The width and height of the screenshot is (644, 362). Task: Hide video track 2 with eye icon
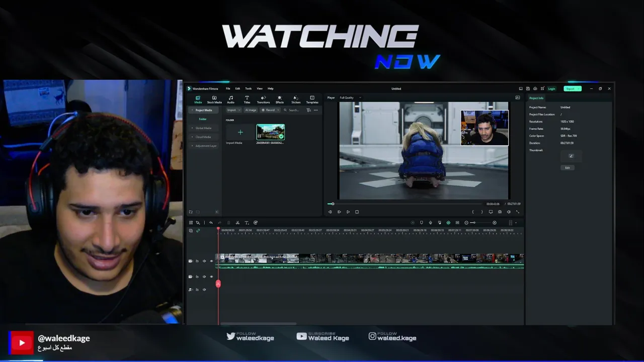(211, 261)
